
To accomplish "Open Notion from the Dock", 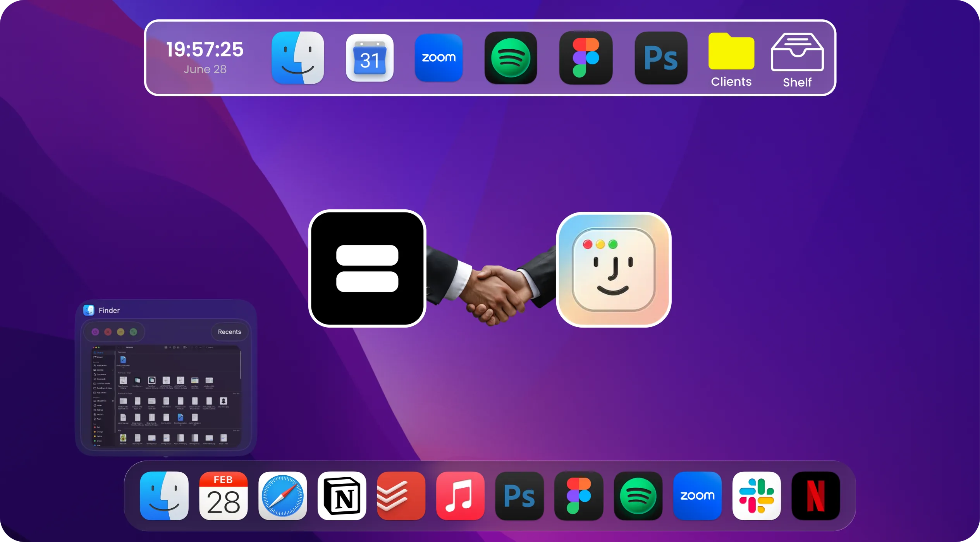I will [342, 495].
